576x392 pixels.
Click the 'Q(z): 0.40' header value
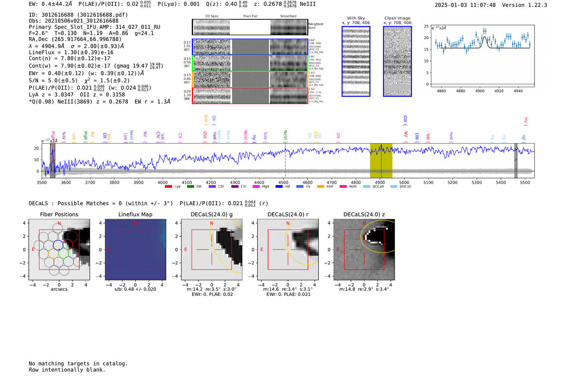point(221,4)
